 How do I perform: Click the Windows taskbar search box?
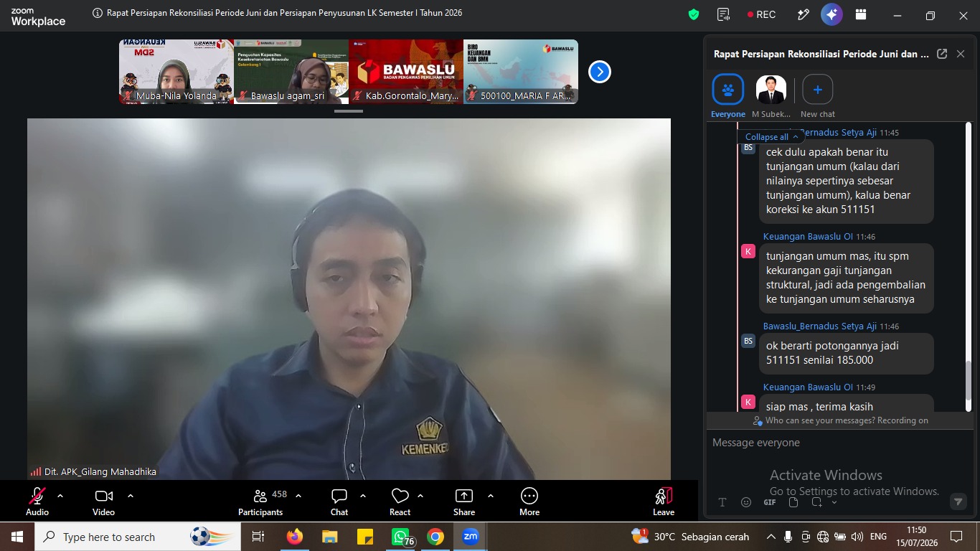[x=136, y=537]
